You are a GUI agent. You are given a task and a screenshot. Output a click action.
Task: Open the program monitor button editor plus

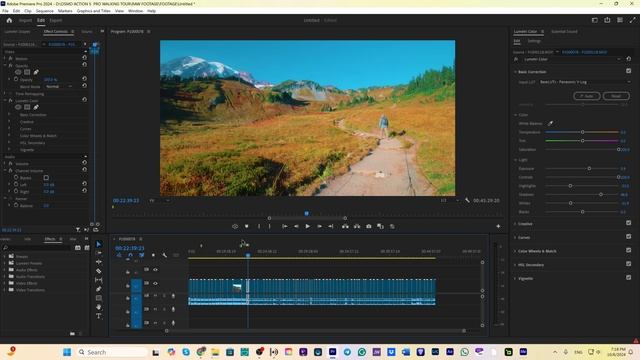point(498,226)
